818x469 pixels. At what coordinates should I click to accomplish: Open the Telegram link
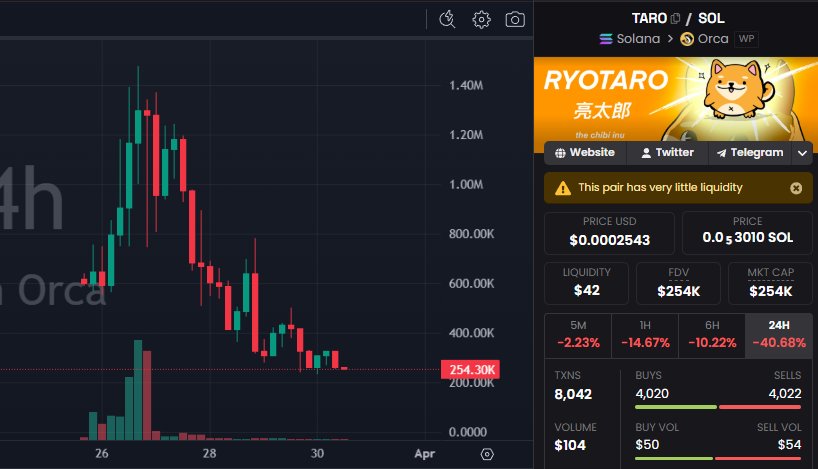[x=748, y=153]
